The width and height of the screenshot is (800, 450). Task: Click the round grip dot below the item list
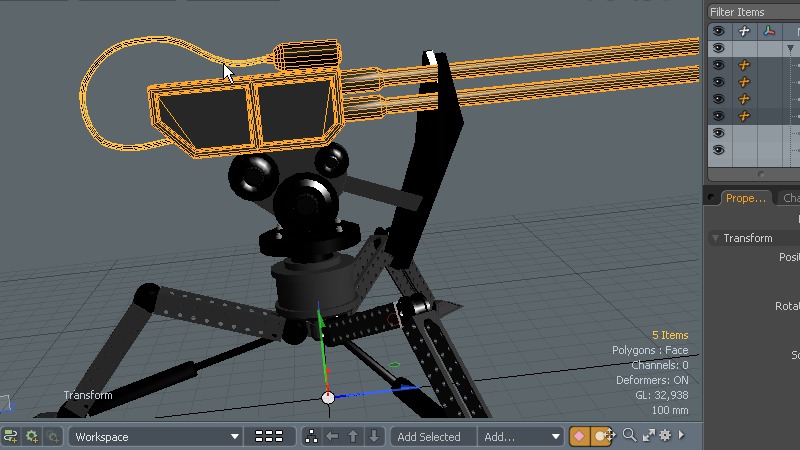coord(761,174)
